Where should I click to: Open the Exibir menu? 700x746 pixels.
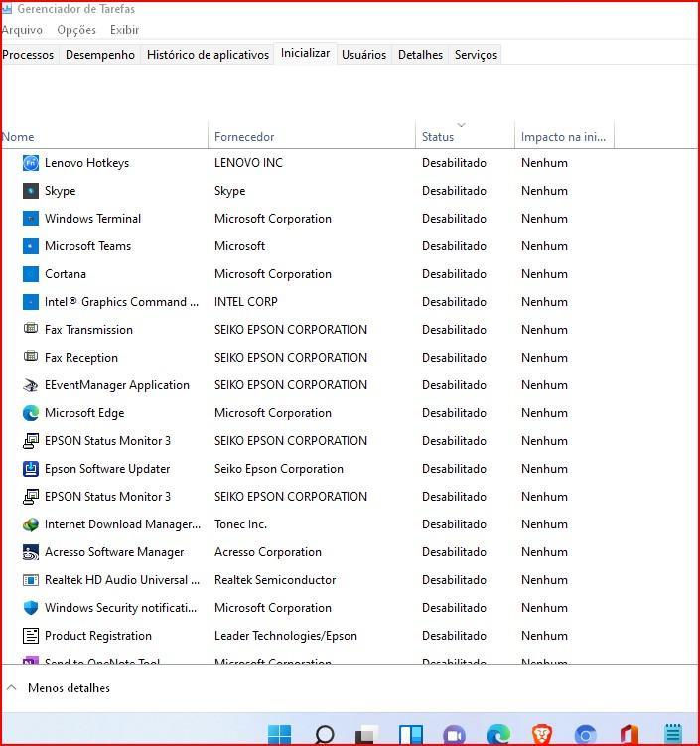(124, 30)
